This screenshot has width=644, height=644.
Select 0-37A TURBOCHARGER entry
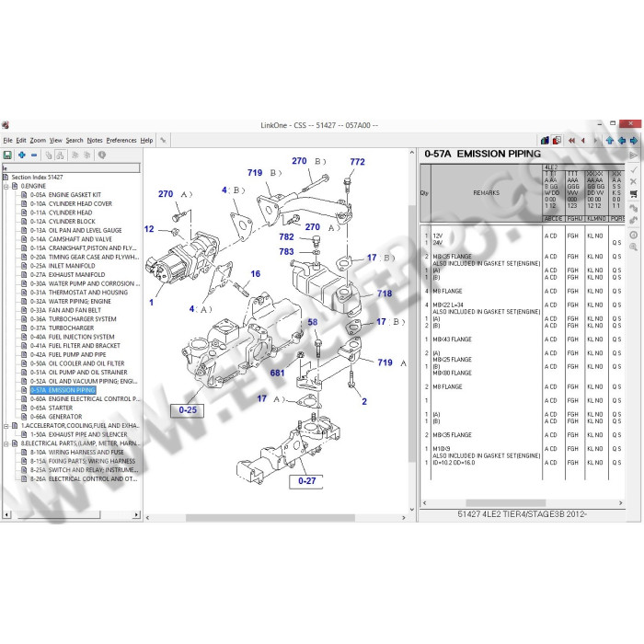pos(62,328)
